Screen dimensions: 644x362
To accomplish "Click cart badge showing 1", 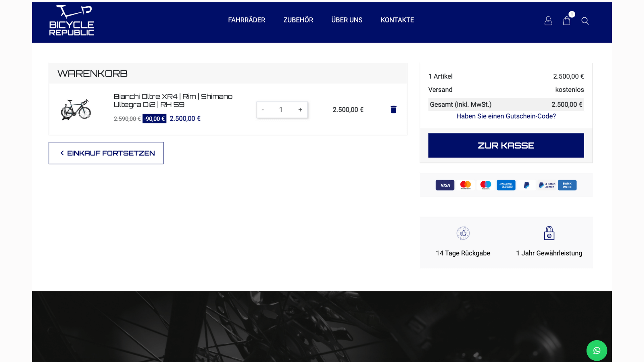I will click(572, 14).
